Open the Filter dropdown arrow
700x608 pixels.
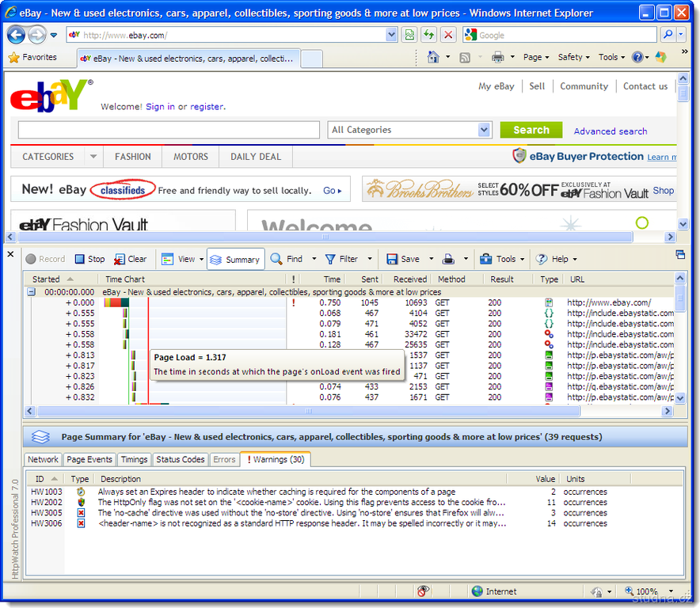click(369, 259)
